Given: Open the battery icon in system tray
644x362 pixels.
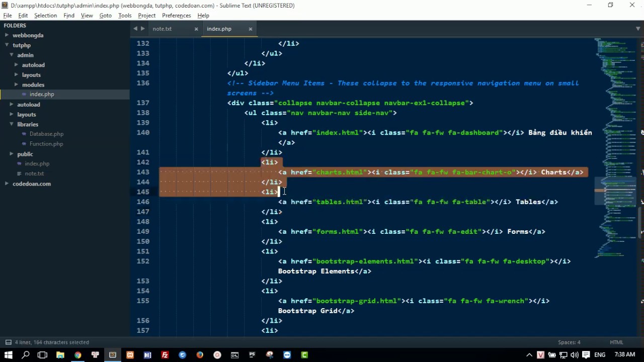Looking at the screenshot, I should click(x=552, y=355).
